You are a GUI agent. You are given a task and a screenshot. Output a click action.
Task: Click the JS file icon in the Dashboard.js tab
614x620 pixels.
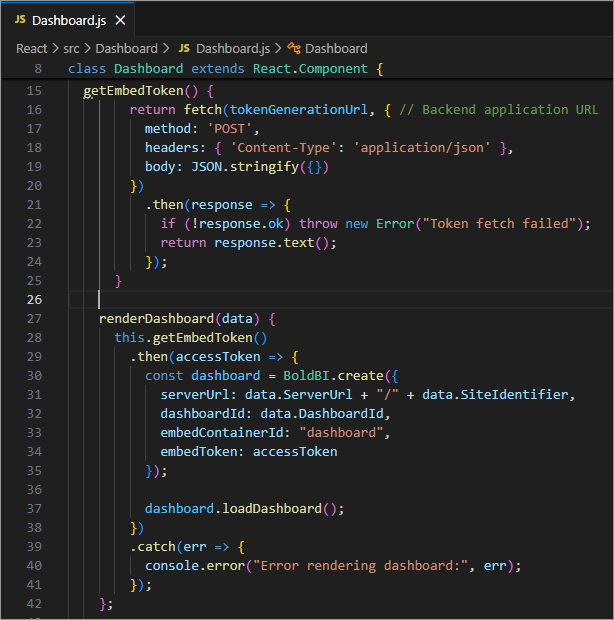click(x=20, y=19)
